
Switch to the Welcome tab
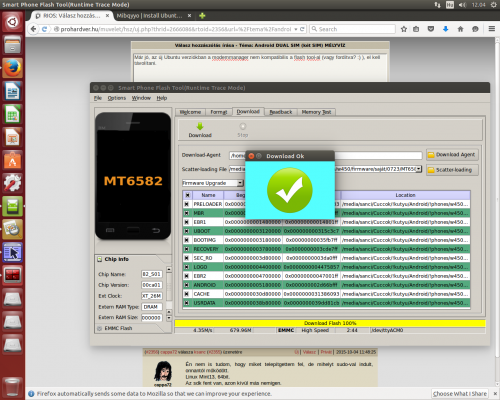tap(190, 112)
